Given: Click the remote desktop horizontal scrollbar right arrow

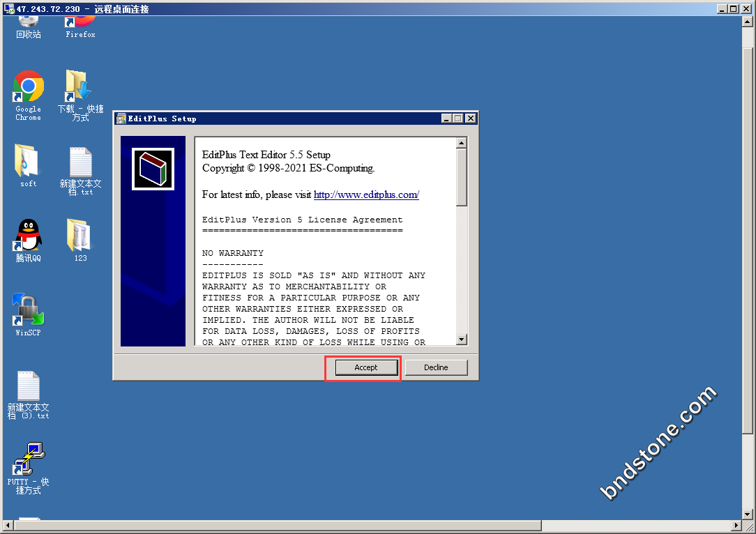Looking at the screenshot, I should click(x=736, y=526).
